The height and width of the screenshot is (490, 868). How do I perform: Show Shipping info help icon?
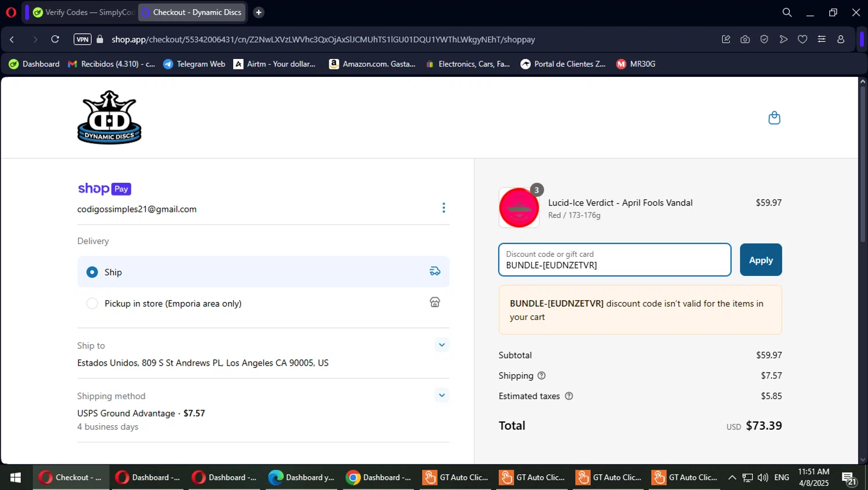click(x=542, y=375)
